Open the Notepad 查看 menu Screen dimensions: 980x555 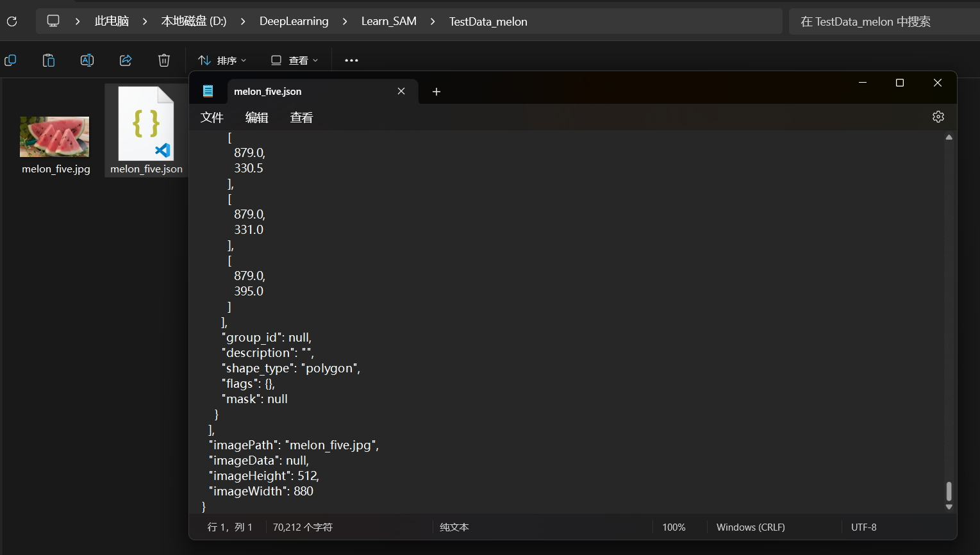(301, 117)
